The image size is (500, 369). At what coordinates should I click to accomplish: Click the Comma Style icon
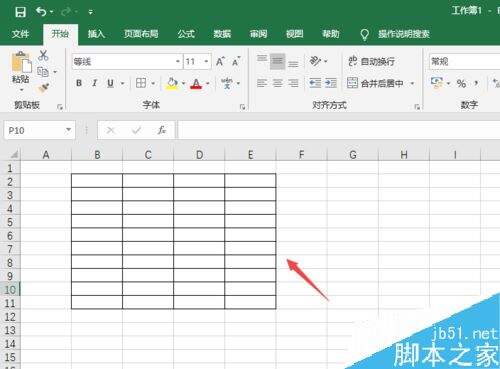476,83
